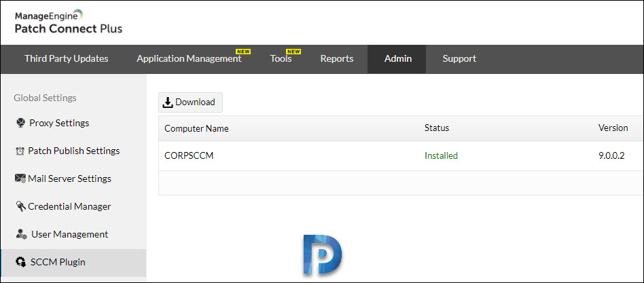Click the Mail Server Settings envelope icon
This screenshot has height=283, width=644.
pyautogui.click(x=20, y=178)
